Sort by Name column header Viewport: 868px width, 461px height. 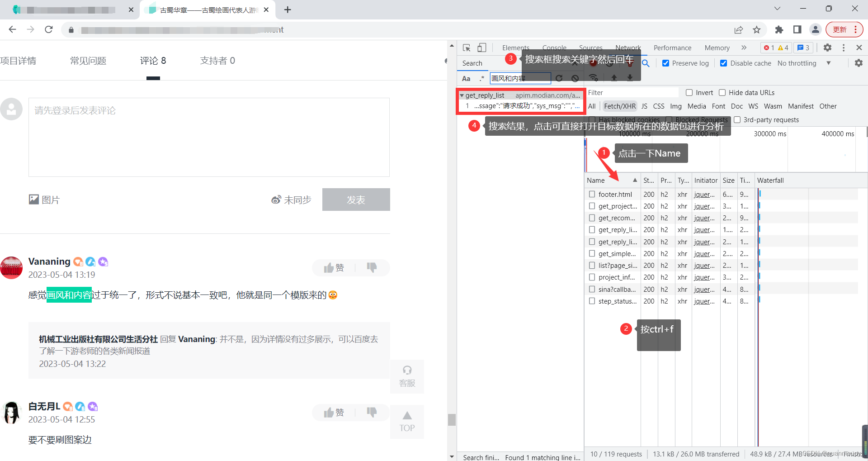click(x=612, y=180)
